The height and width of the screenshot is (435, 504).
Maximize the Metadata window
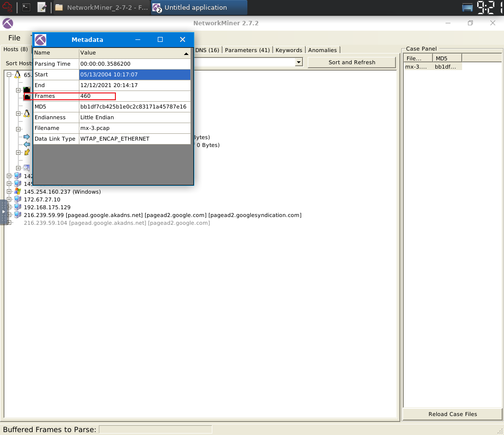[160, 39]
